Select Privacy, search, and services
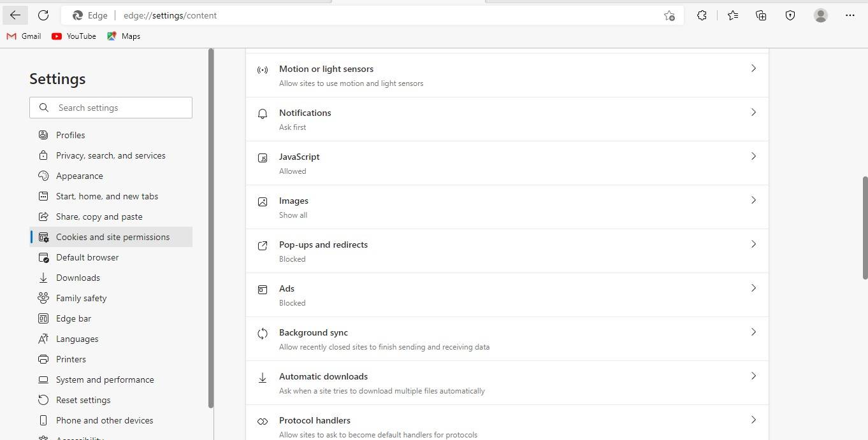Screen dimensions: 868x440 pos(110,155)
